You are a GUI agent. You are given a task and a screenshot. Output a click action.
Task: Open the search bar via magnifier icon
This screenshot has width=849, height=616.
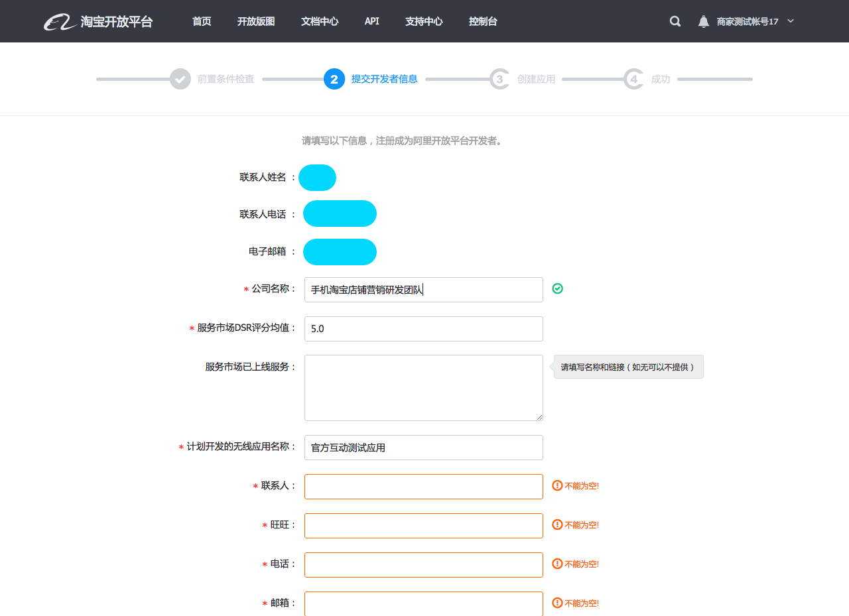675,21
